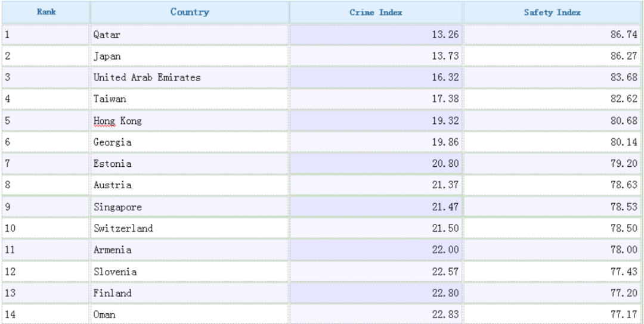
Task: Select the Japan country cell
Action: tap(107, 56)
